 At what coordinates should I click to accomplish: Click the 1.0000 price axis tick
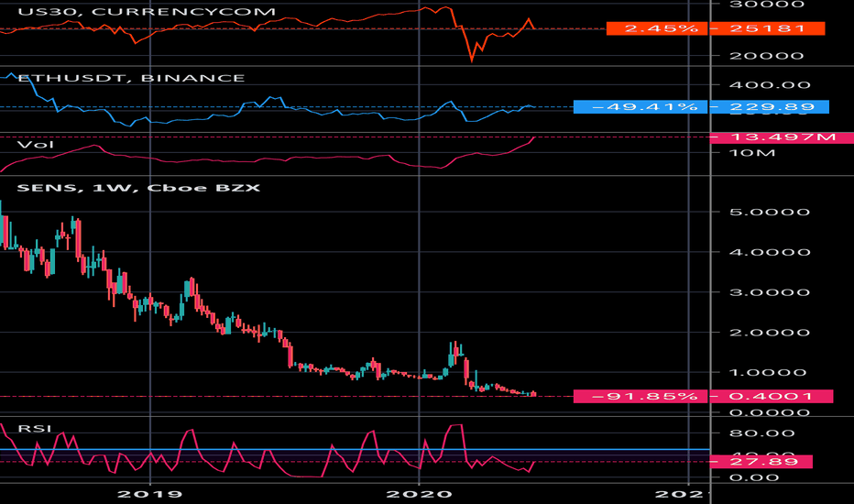[768, 373]
